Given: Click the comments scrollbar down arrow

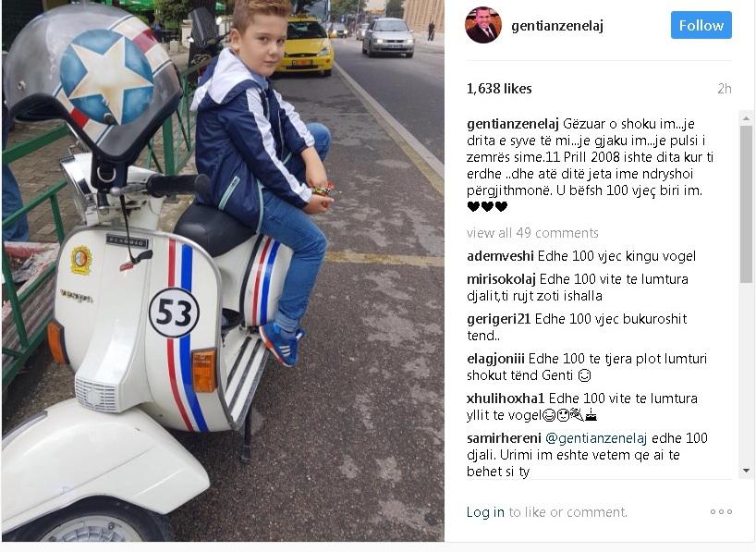Looking at the screenshot, I should point(746,471).
